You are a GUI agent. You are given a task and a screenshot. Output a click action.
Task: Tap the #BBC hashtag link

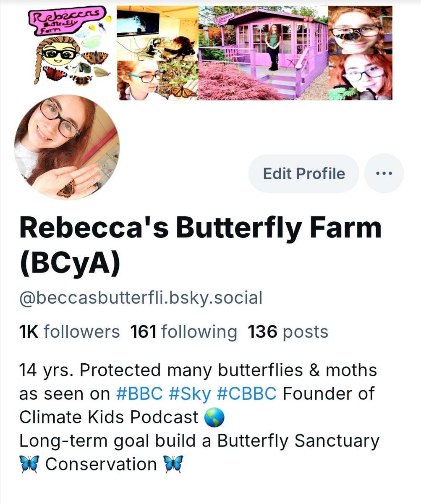tap(139, 394)
